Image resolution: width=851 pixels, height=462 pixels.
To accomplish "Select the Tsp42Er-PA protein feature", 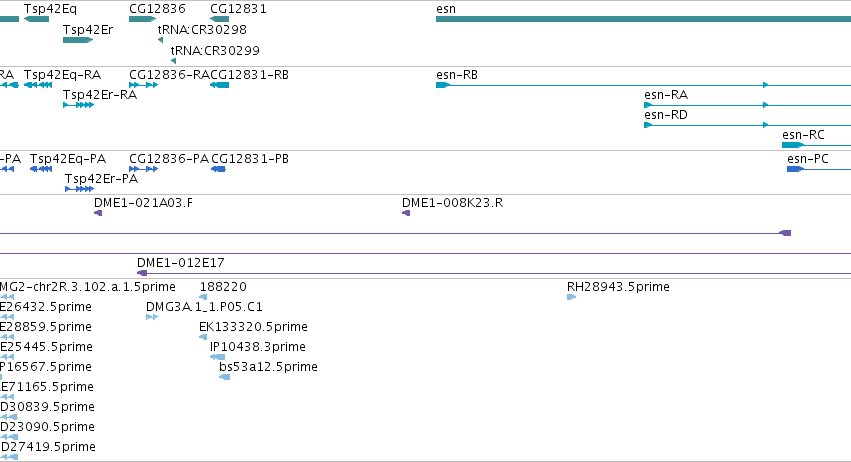I will 79,189.
